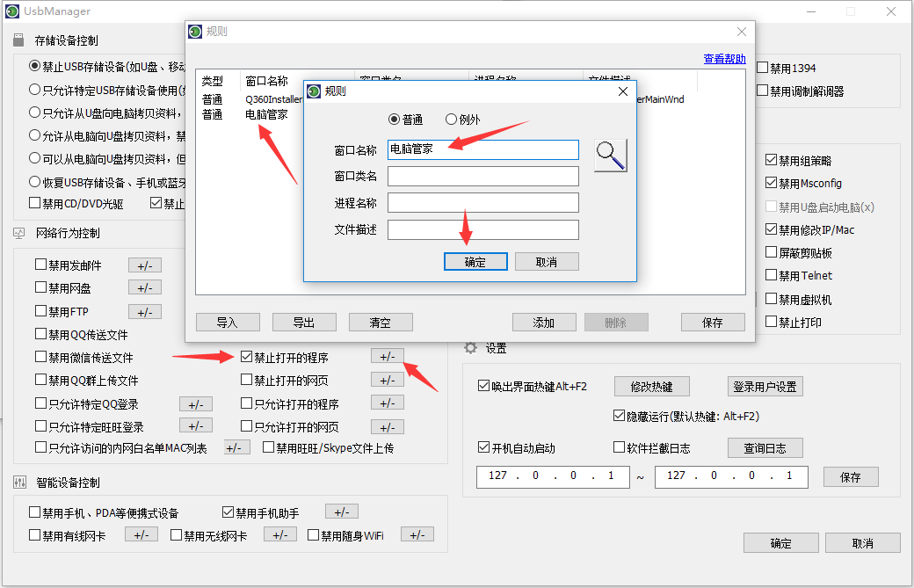This screenshot has height=588, width=914.
Task: Click the storage device control section icon
Action: (x=18, y=40)
